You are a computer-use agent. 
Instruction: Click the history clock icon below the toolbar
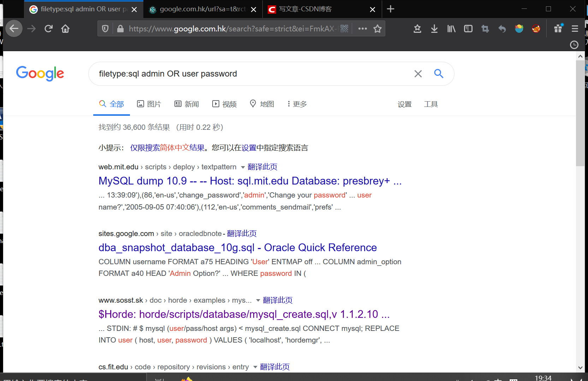point(574,45)
